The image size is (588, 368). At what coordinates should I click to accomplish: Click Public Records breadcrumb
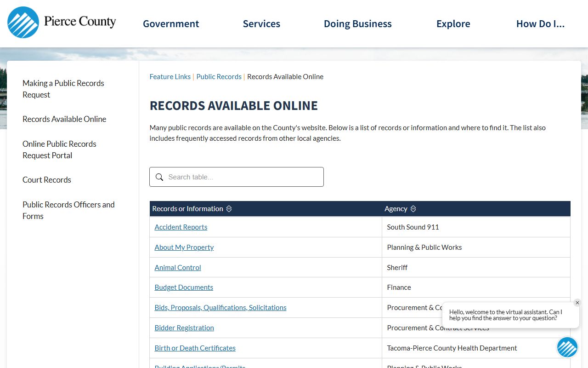219,77
